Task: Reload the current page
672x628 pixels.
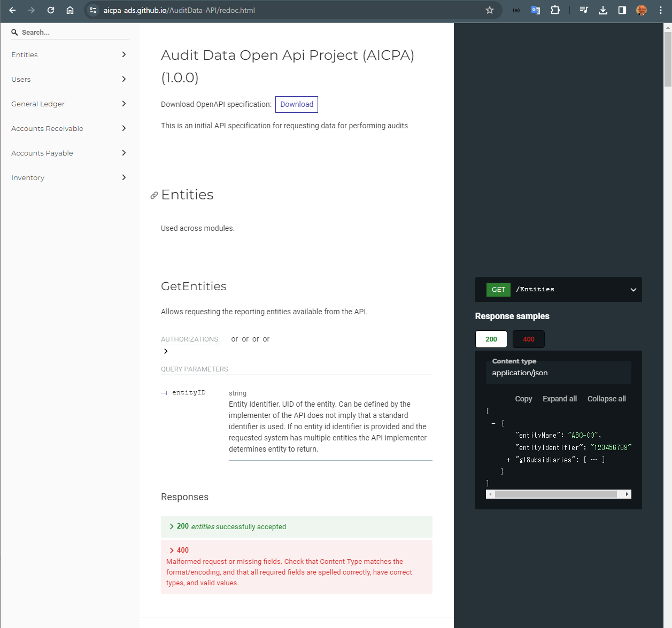Action: [x=51, y=10]
